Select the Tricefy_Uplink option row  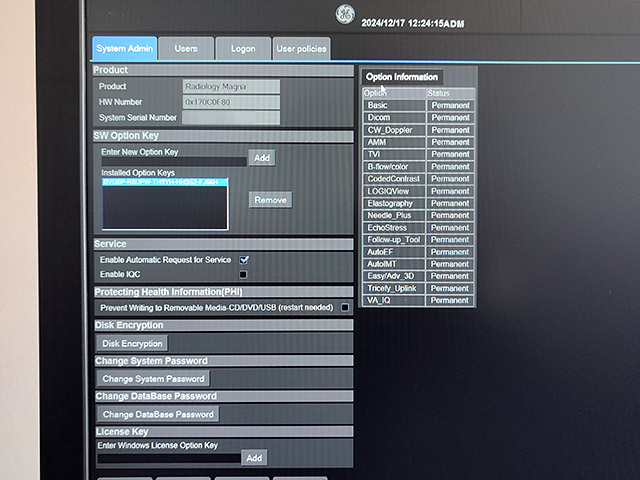click(418, 288)
